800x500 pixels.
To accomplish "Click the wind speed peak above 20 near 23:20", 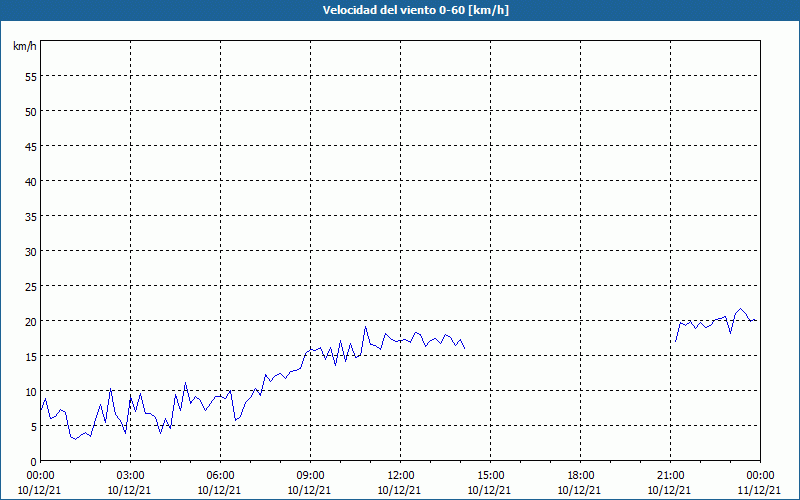I will click(x=740, y=309).
